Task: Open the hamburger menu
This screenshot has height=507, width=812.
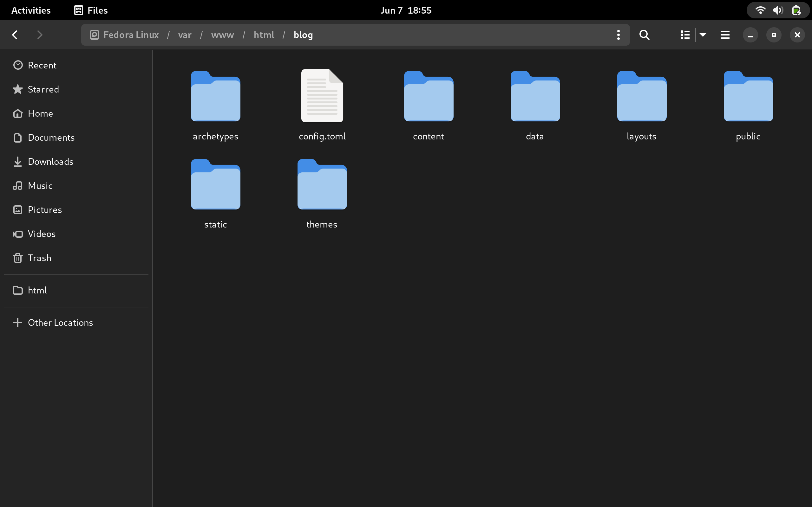Action: click(724, 35)
